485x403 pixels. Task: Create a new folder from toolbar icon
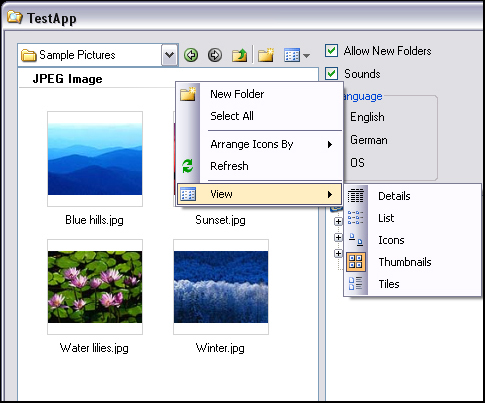[266, 55]
